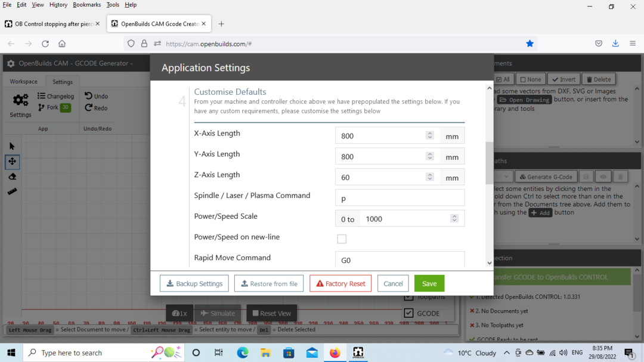The image size is (644, 362).
Task: Switch to the Settings ribbon tab
Action: pos(63,82)
